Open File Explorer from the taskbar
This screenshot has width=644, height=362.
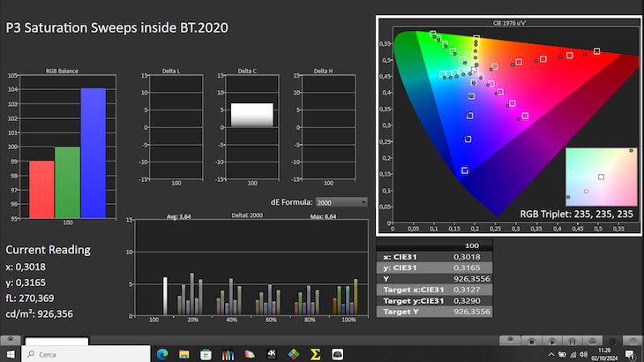183,354
